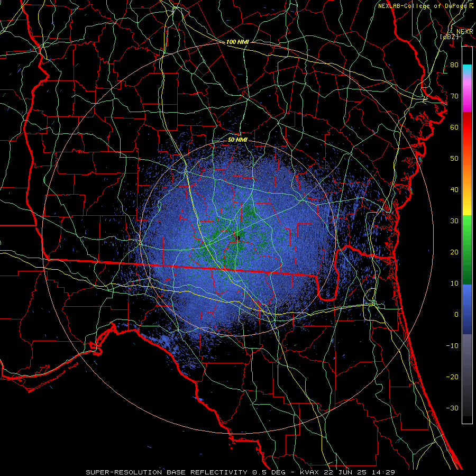Click the -30 value on the dBZ scale

pyautogui.click(x=452, y=408)
